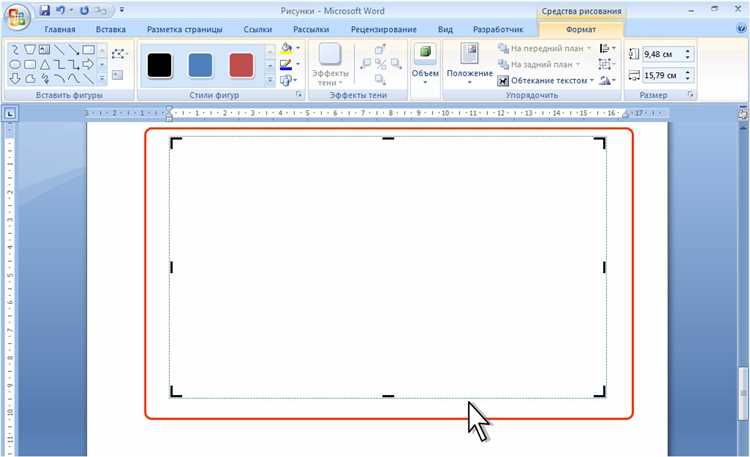Open the Рассылки tab
Image resolution: width=750 pixels, height=457 pixels.
pyautogui.click(x=311, y=29)
